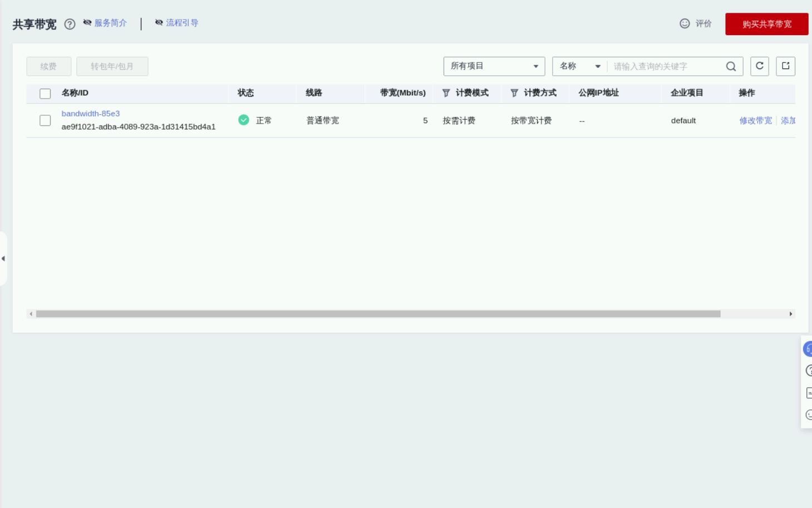Expand the collapsed left sidebar handle
Screen dimensions: 812x508
tap(3, 258)
